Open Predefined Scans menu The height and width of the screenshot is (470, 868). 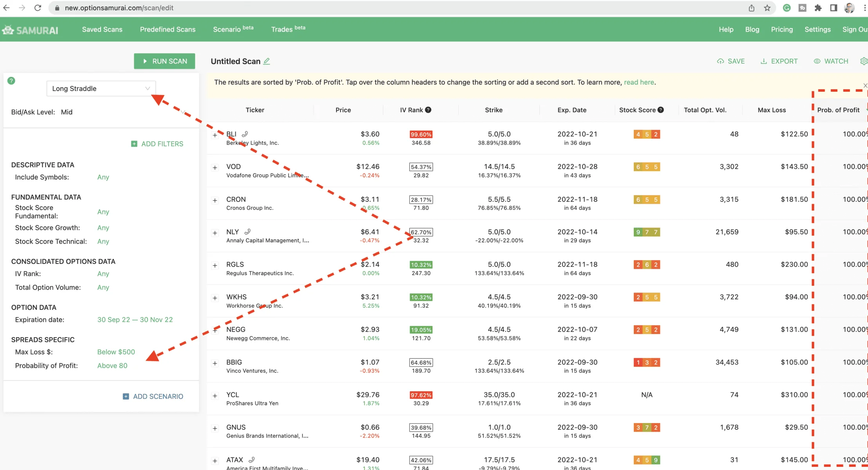tap(168, 29)
